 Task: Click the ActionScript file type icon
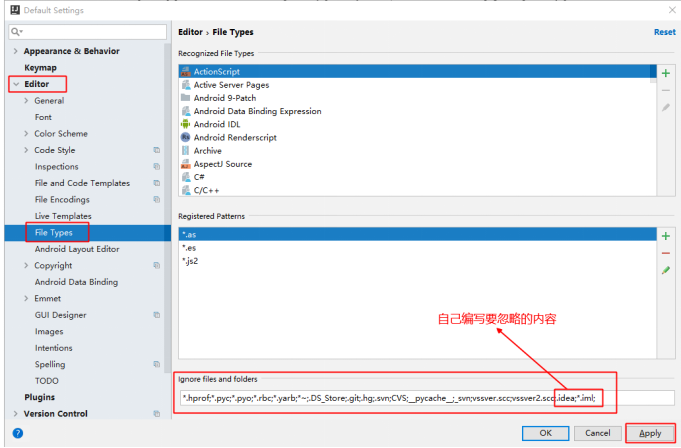[186, 72]
